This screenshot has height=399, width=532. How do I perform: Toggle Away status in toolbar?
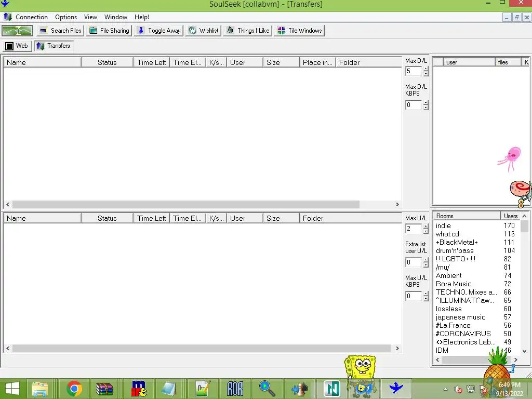(159, 31)
